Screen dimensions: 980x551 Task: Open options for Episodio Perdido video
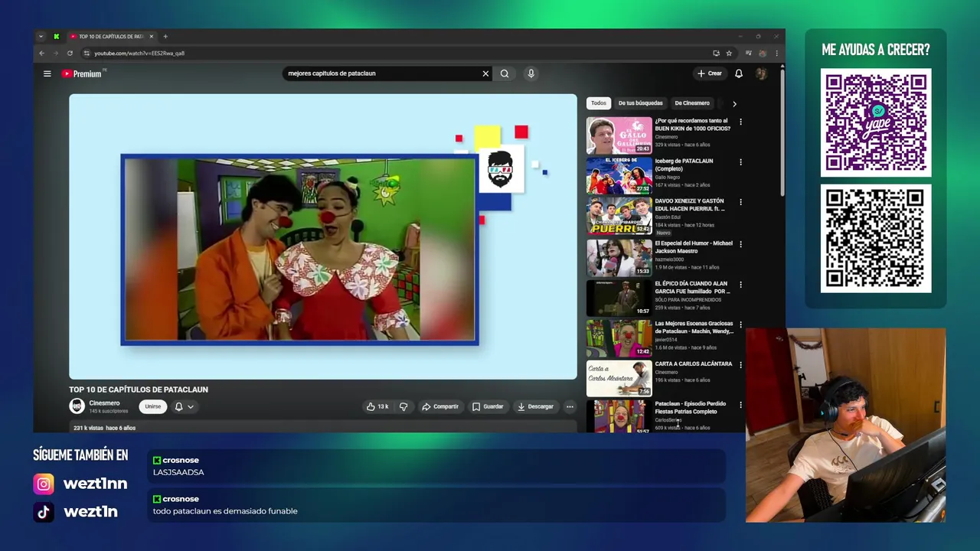(x=740, y=405)
